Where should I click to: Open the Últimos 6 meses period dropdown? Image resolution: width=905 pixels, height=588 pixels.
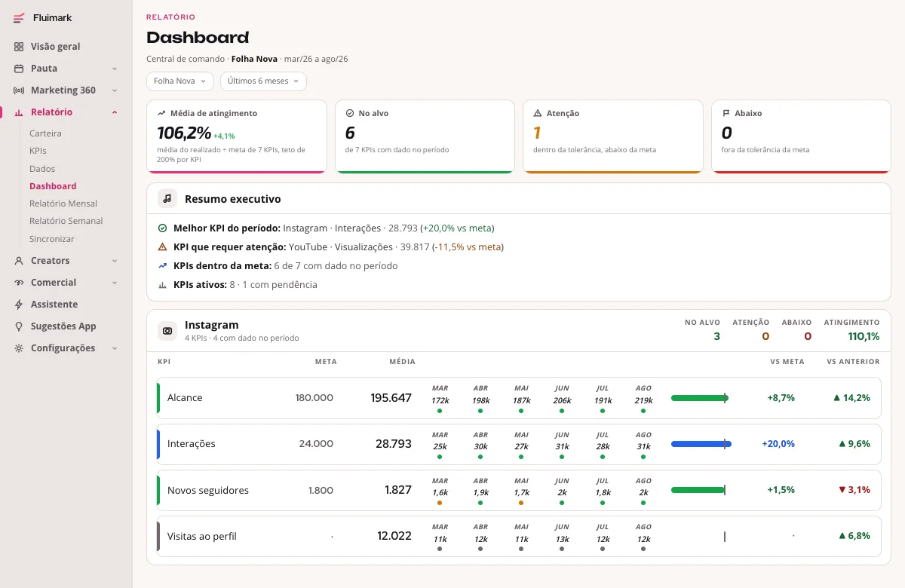[263, 81]
